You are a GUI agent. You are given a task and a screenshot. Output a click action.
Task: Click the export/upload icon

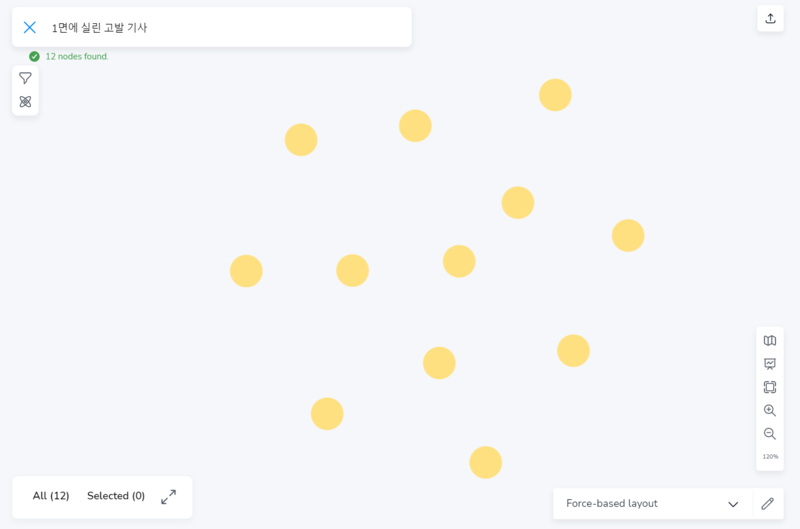(x=770, y=18)
